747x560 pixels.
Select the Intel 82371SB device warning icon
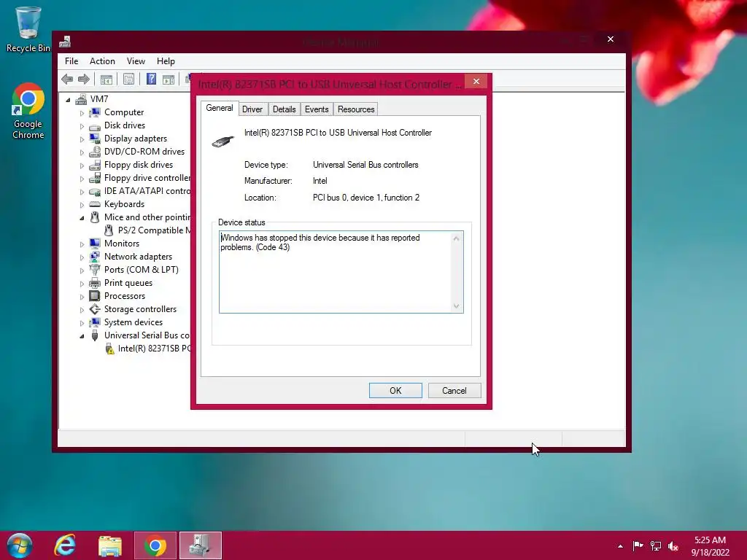[x=109, y=349]
